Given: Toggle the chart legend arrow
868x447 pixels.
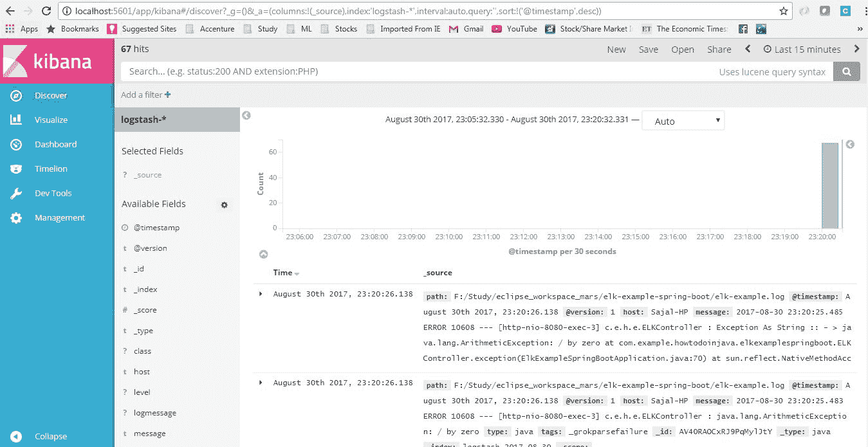Looking at the screenshot, I should [x=850, y=145].
